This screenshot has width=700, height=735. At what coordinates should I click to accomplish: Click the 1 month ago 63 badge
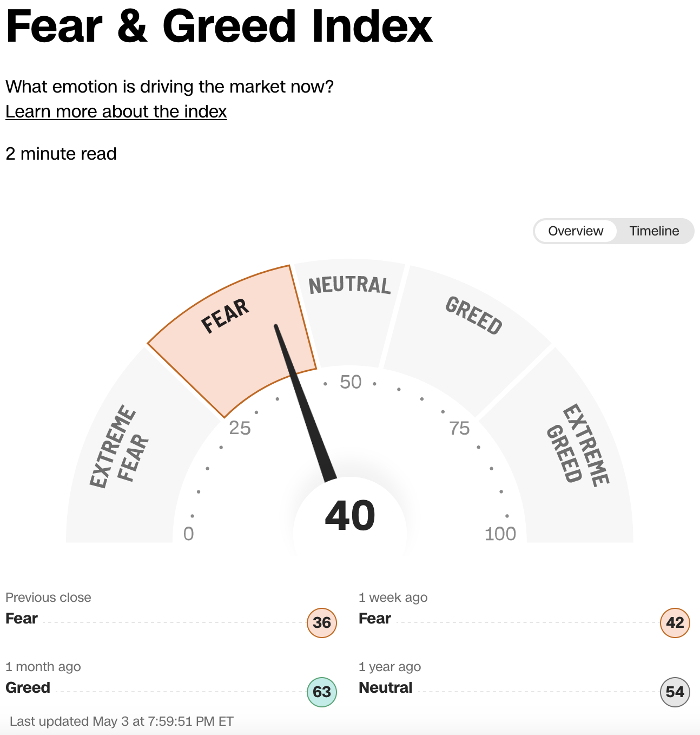point(322,692)
